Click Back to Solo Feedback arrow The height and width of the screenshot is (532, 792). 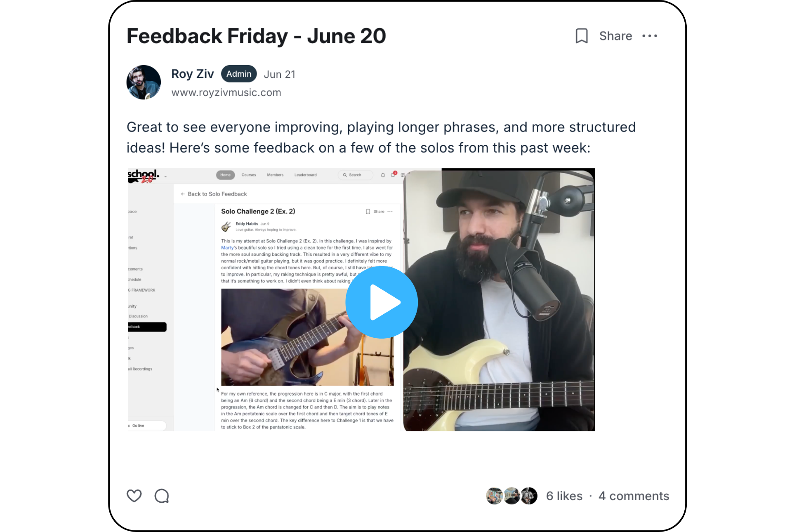pos(183,194)
